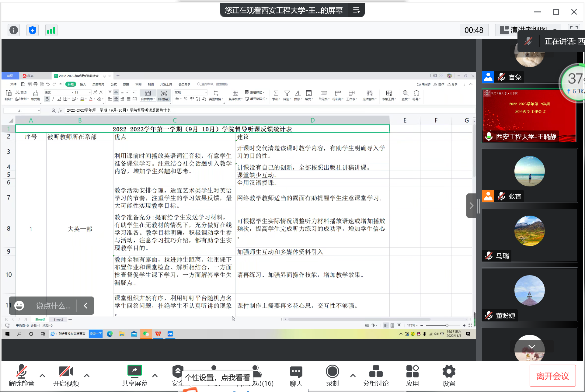This screenshot has width=585, height=392.
Task: Click the Leave Meeting (离开会议) button
Action: tap(552, 376)
